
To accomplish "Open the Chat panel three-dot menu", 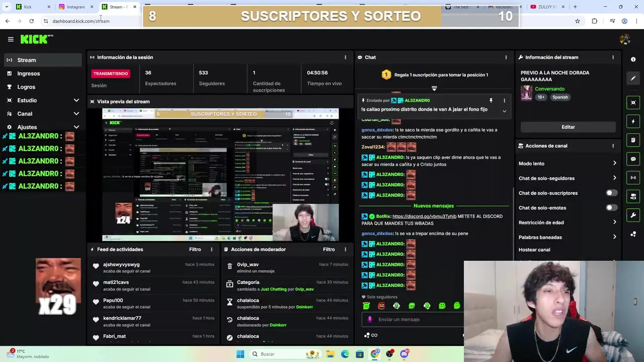I will coord(506,57).
